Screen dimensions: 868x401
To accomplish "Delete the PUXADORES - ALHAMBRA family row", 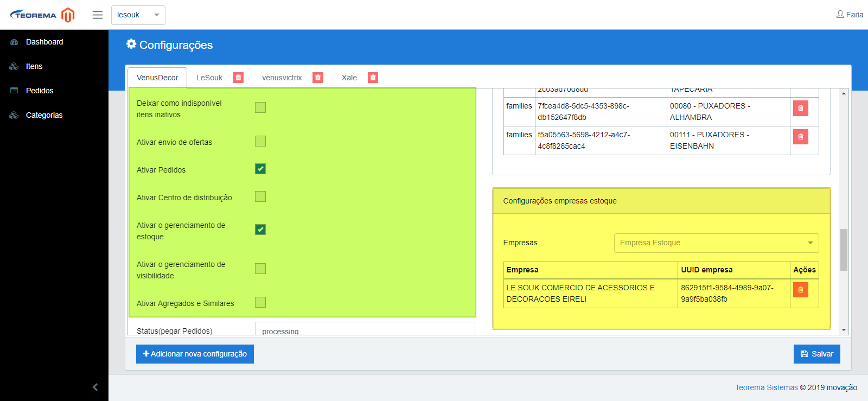I will pos(801,108).
